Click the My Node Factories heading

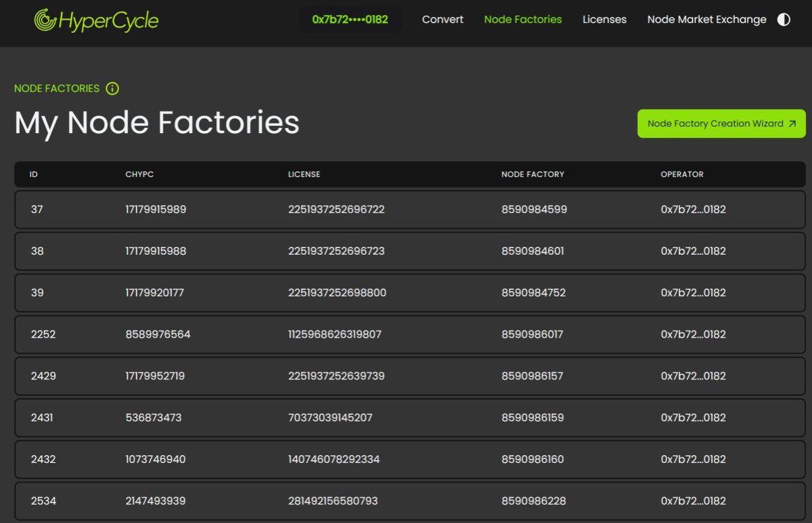point(157,123)
